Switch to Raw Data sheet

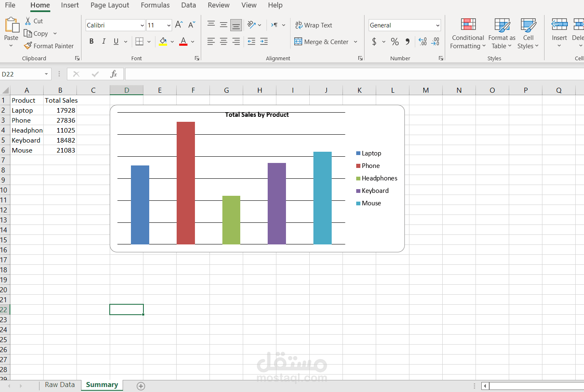[x=60, y=385]
